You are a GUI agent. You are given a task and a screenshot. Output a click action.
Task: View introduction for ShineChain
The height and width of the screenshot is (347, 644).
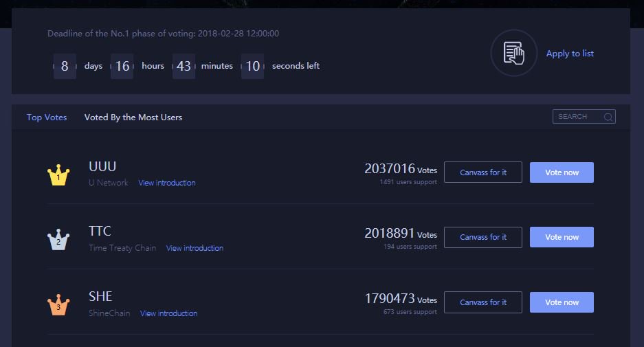[169, 313]
